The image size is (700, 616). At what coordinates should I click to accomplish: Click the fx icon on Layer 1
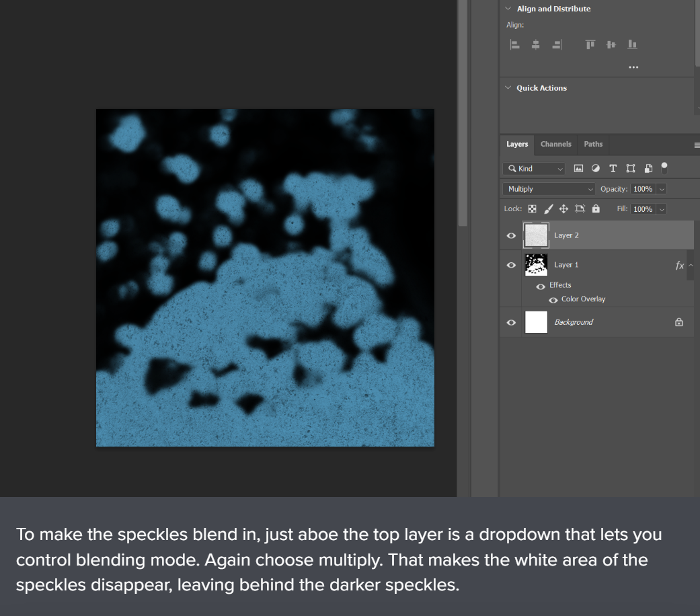tap(679, 266)
